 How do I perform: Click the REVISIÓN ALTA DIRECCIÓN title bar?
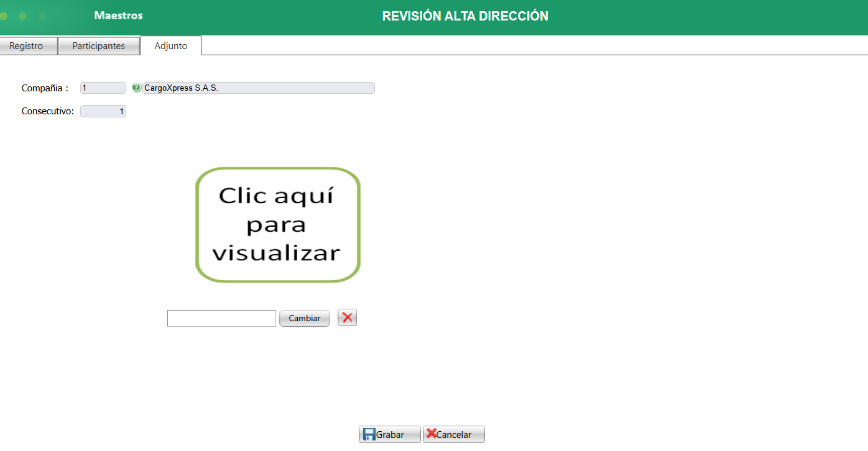465,16
